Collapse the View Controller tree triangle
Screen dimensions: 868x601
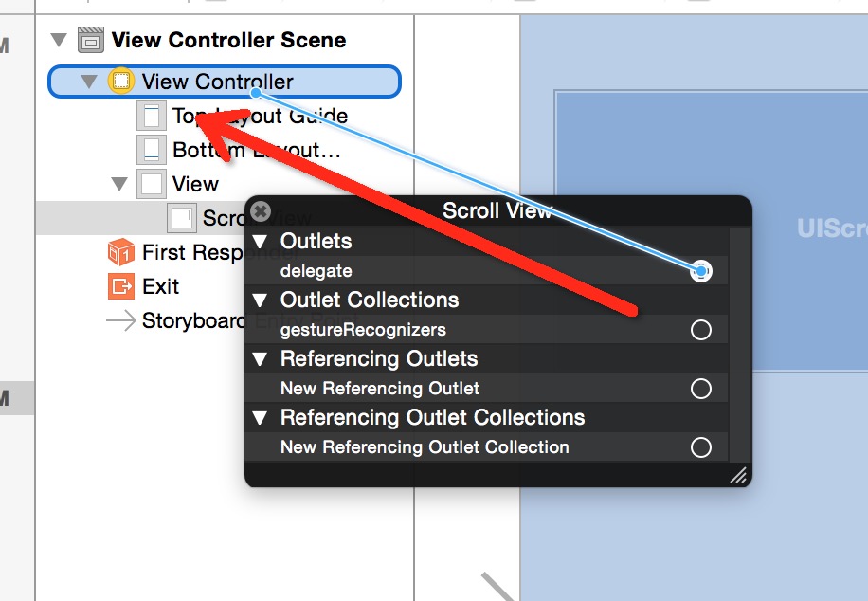(88, 82)
